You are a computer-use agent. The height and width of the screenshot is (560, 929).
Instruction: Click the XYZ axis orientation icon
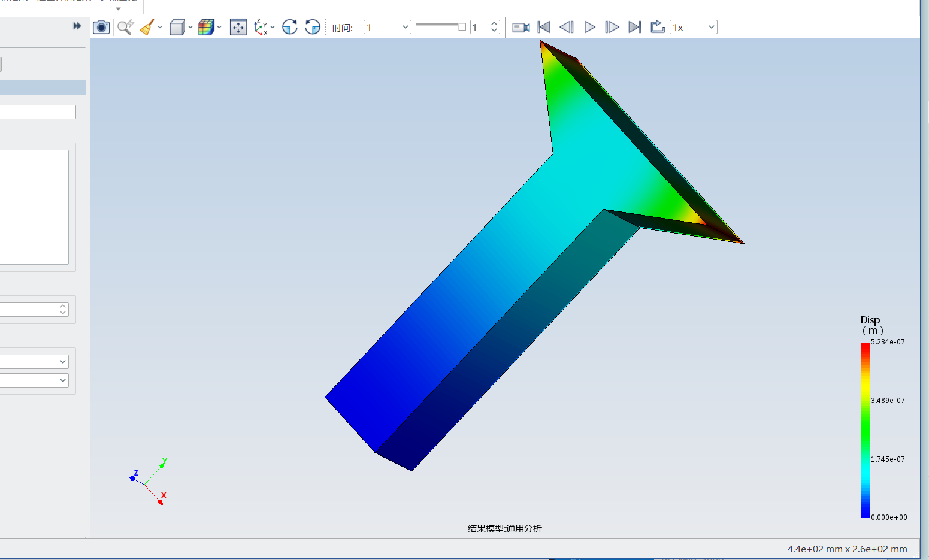point(261,27)
